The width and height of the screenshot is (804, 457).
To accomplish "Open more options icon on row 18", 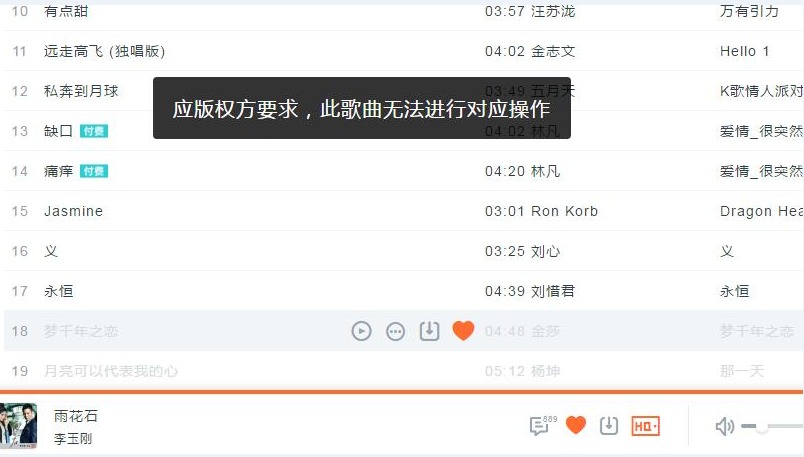I will point(395,331).
